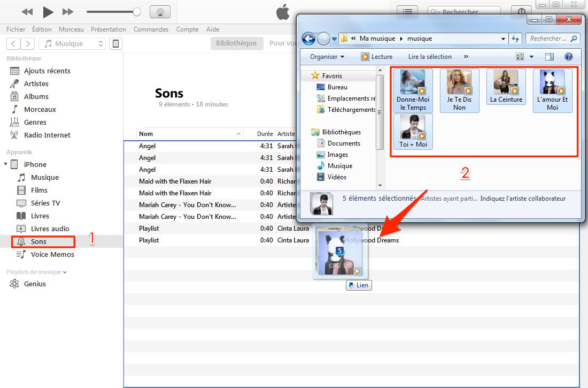Click the Explorer refresh button
588x388 pixels.
[515, 39]
